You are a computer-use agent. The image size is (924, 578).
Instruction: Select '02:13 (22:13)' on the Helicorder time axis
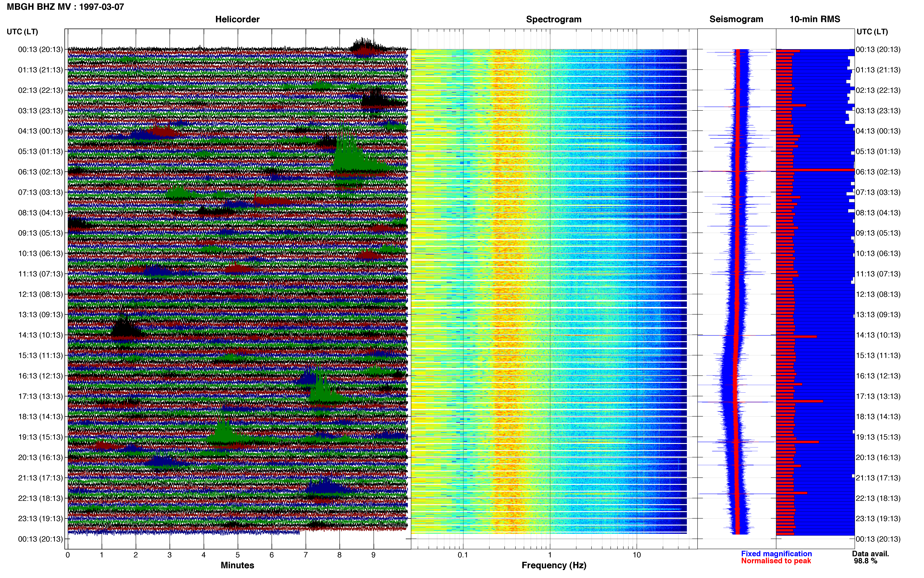(41, 90)
